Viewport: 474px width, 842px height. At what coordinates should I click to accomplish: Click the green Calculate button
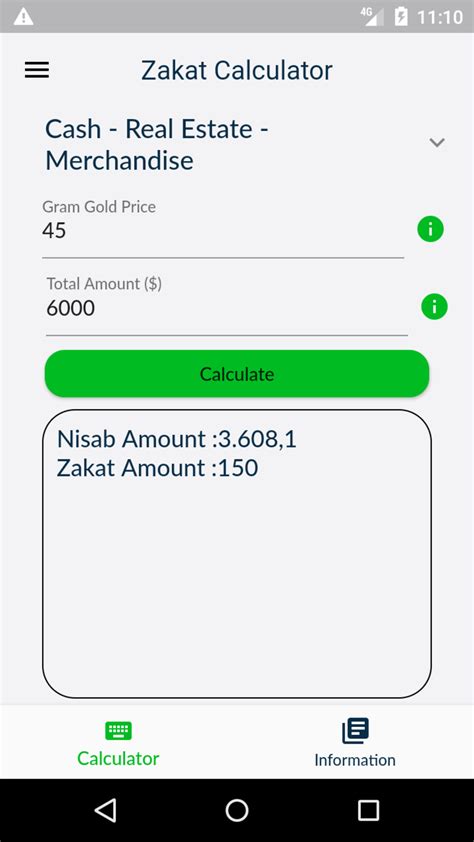point(237,374)
